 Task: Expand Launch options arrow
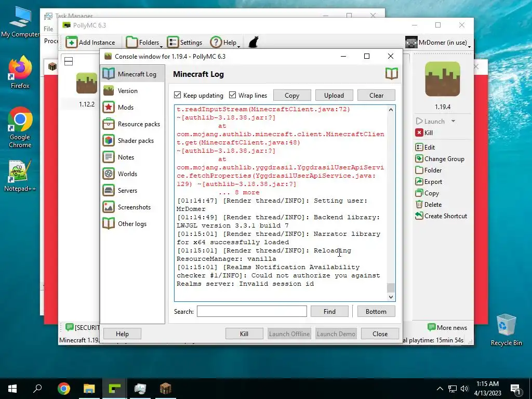tap(453, 121)
